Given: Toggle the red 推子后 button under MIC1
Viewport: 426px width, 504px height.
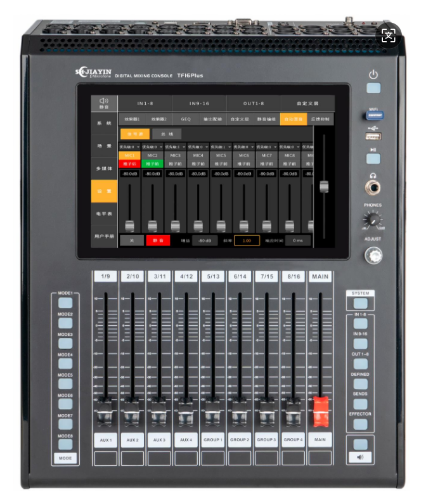Looking at the screenshot, I should (x=129, y=164).
